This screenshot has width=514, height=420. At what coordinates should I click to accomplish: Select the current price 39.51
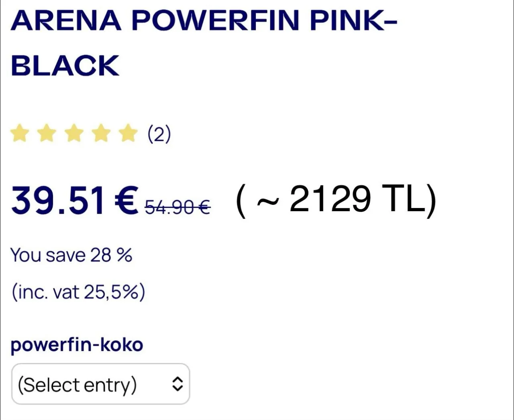click(x=59, y=200)
